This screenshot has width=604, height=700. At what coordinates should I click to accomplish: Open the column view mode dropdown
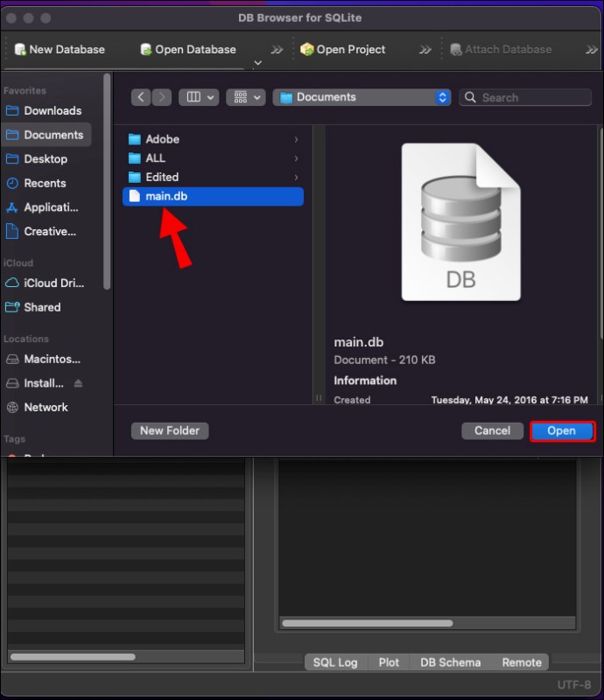pyautogui.click(x=199, y=97)
